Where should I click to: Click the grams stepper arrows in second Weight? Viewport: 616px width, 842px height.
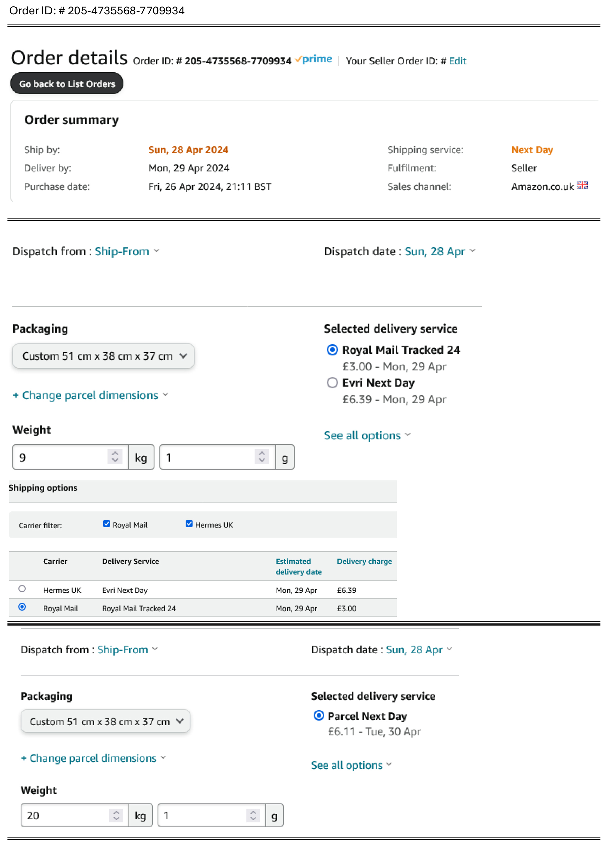coord(253,815)
